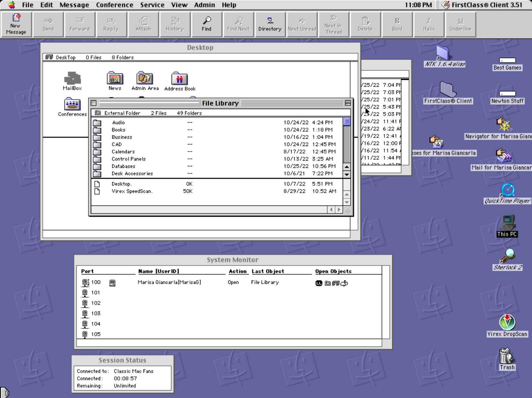Click File Library horizontal scroll right arrow
The image size is (532, 398).
[339, 210]
